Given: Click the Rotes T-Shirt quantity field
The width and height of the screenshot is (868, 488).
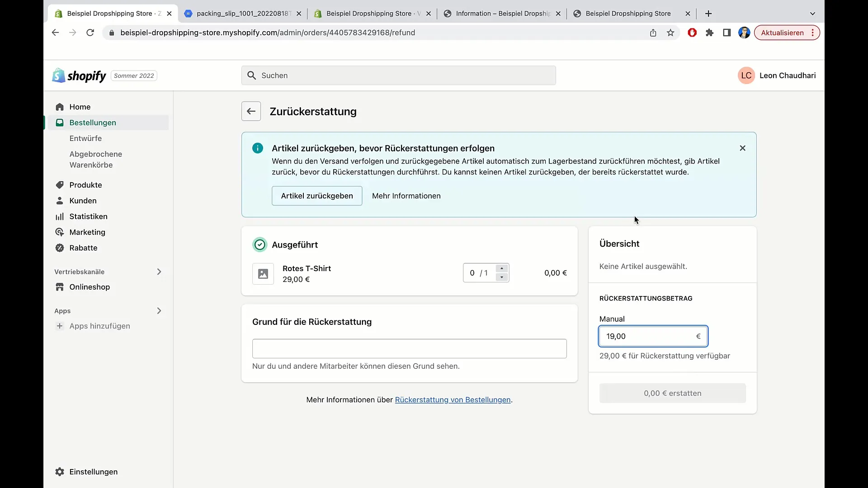Looking at the screenshot, I should [x=479, y=273].
